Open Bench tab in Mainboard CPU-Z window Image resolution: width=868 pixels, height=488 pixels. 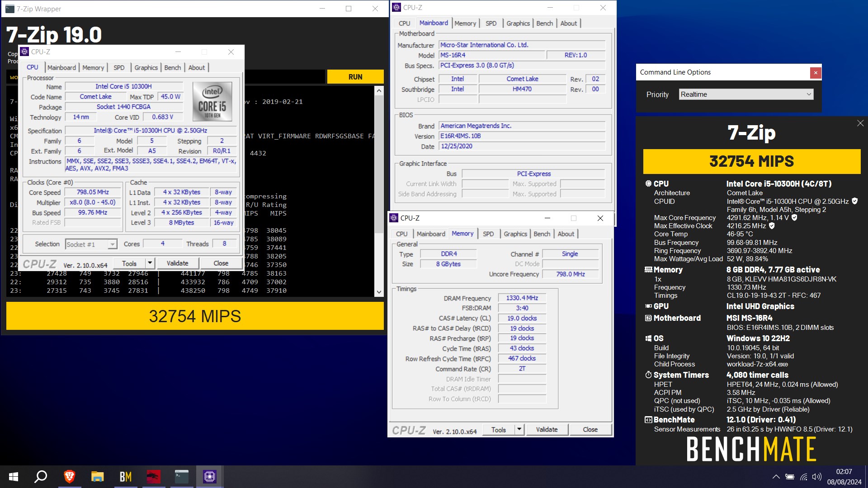[x=544, y=23]
